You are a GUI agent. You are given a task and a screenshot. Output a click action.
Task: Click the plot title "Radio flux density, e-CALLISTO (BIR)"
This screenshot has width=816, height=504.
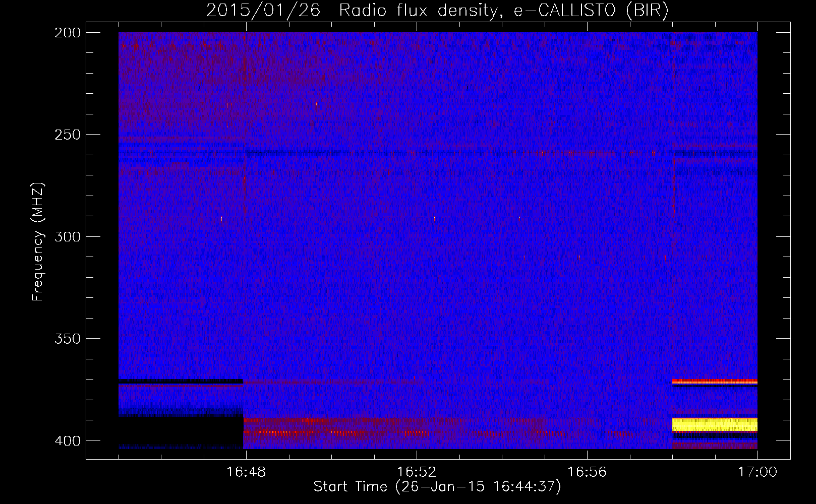tap(504, 10)
